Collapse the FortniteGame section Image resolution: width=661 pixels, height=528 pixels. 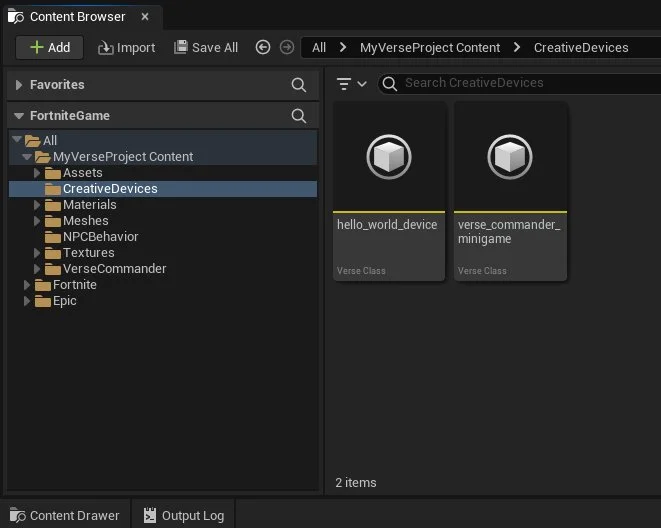[19, 115]
